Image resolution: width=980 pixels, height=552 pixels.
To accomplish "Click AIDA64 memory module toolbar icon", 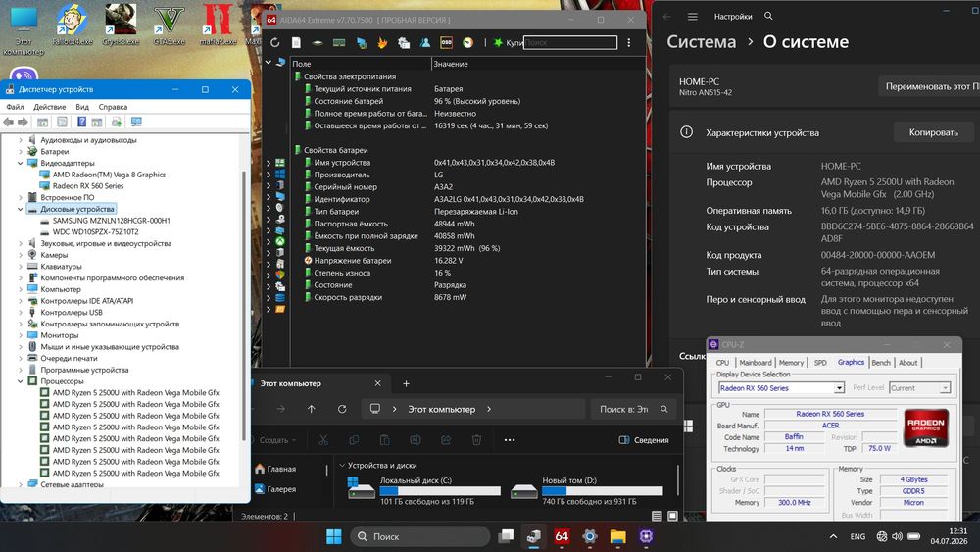I will click(x=339, y=42).
